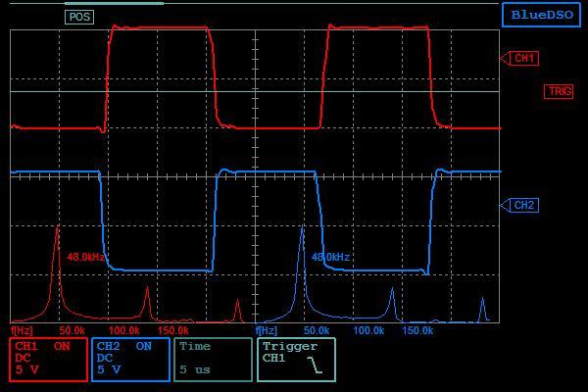
Task: Click the TRIG trigger level marker
Action: 559,91
